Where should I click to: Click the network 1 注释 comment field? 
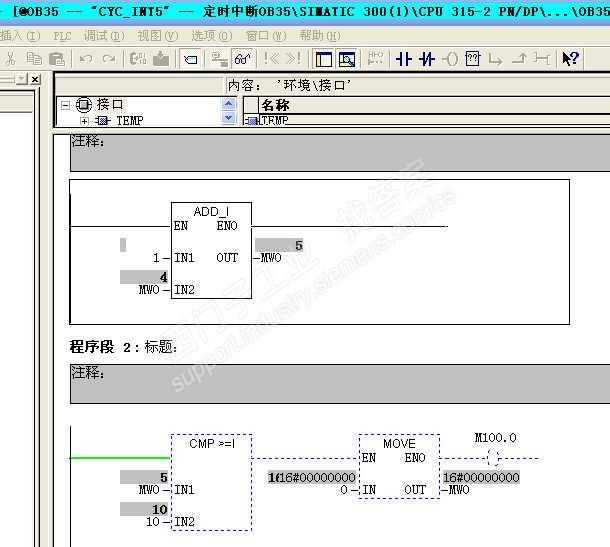[x=340, y=153]
